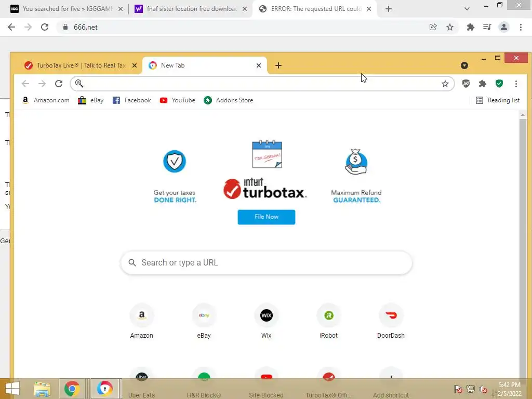
Task: Open the eBay shortcut tile
Action: 204,321
